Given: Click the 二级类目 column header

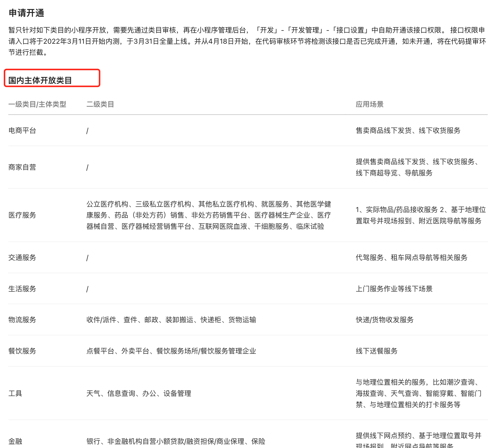Looking at the screenshot, I should click(100, 104).
